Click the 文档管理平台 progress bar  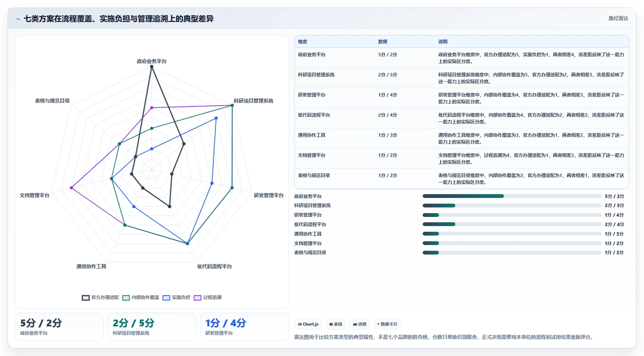[x=512, y=243]
